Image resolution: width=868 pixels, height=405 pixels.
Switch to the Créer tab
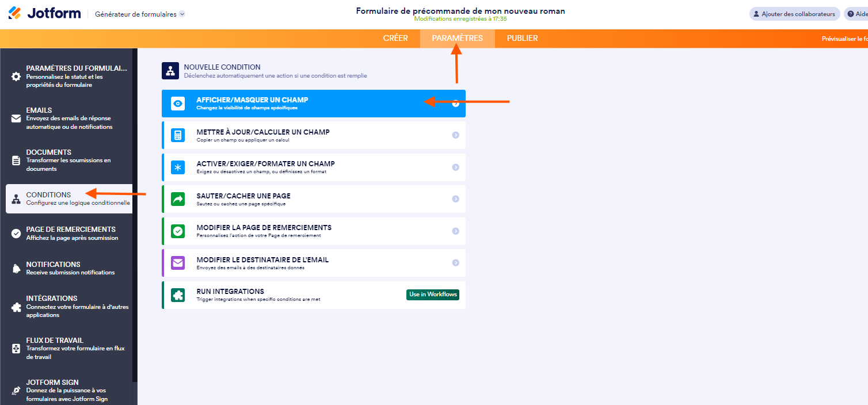tap(395, 38)
